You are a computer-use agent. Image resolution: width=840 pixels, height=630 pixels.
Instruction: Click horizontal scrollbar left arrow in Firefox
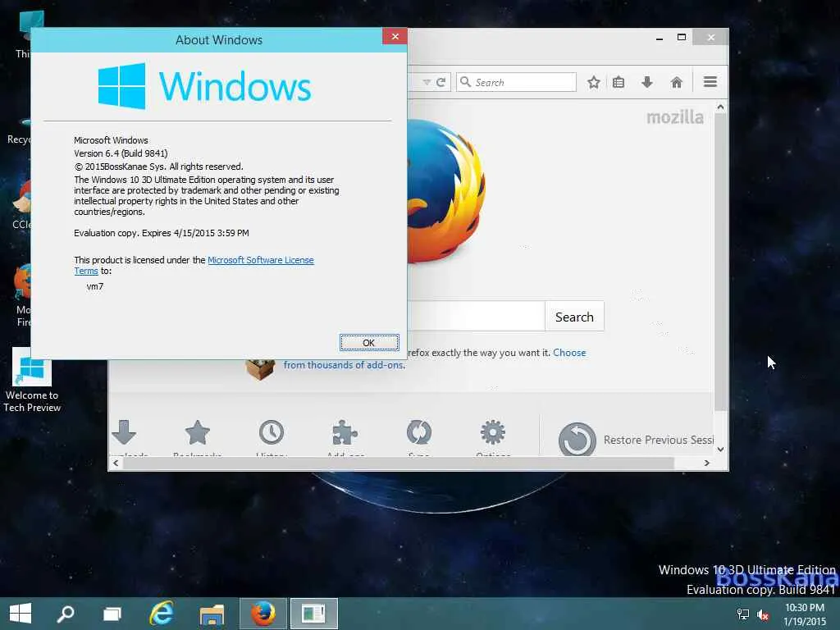click(x=116, y=463)
